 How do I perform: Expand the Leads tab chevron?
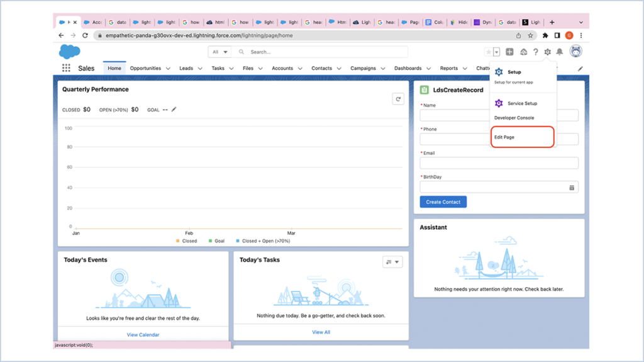pyautogui.click(x=200, y=69)
